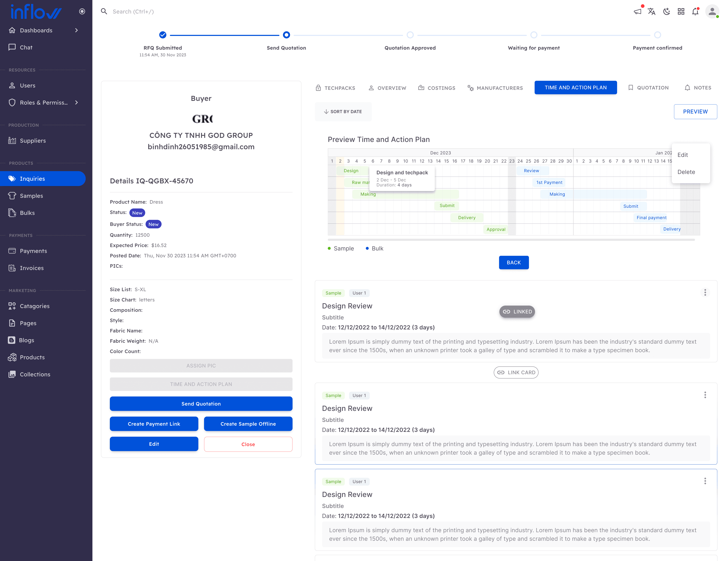The width and height of the screenshot is (728, 561).
Task: Select the Design bar in Gantt chart
Action: point(351,171)
